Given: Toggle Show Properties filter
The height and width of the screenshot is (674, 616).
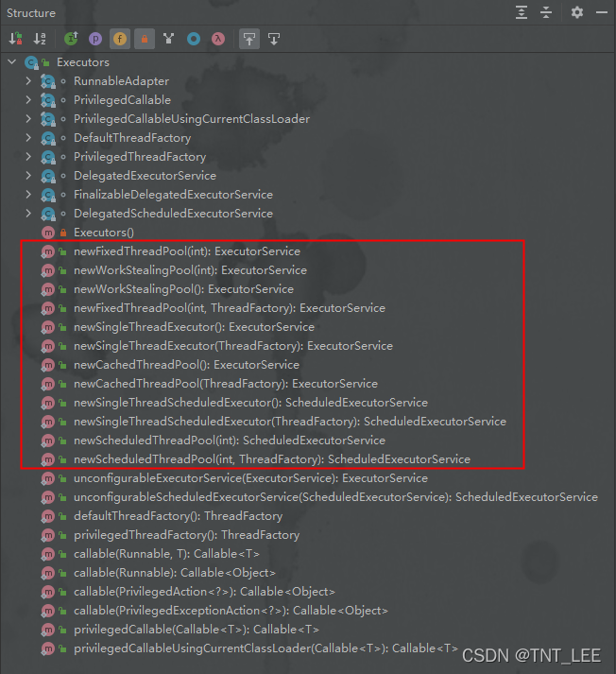Looking at the screenshot, I should pyautogui.click(x=95, y=39).
